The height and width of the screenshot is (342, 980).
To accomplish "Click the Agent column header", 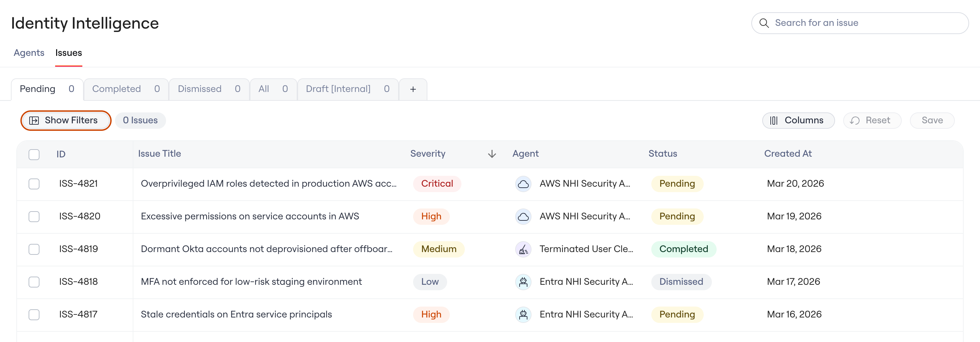I will click(525, 154).
